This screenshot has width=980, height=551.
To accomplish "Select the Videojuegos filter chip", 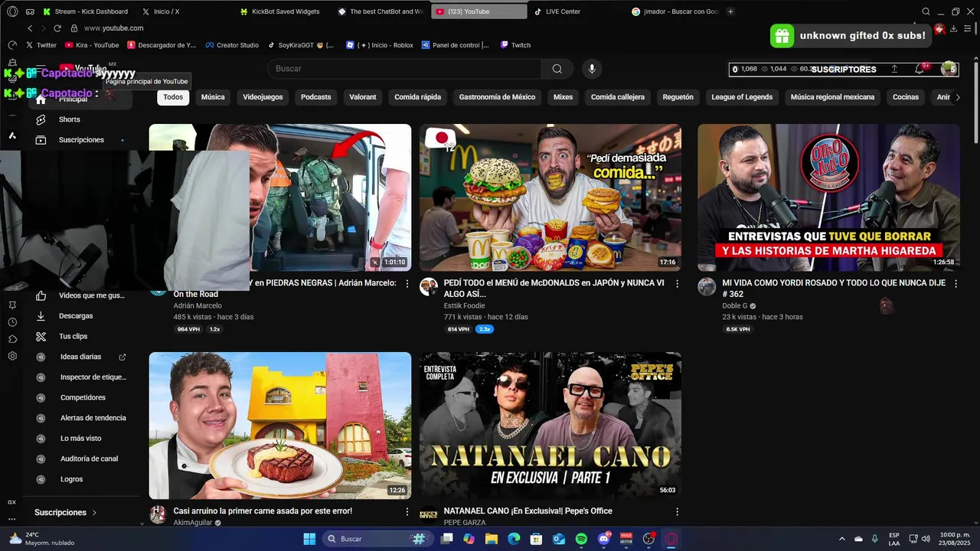I will pyautogui.click(x=263, y=97).
